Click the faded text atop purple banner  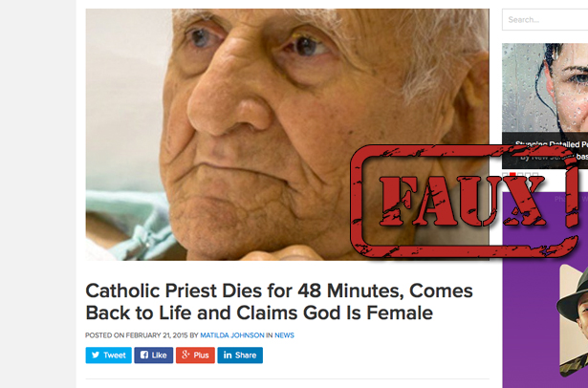571,199
